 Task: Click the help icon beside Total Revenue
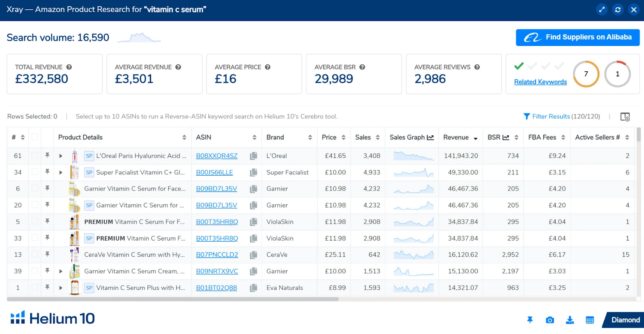click(x=69, y=67)
